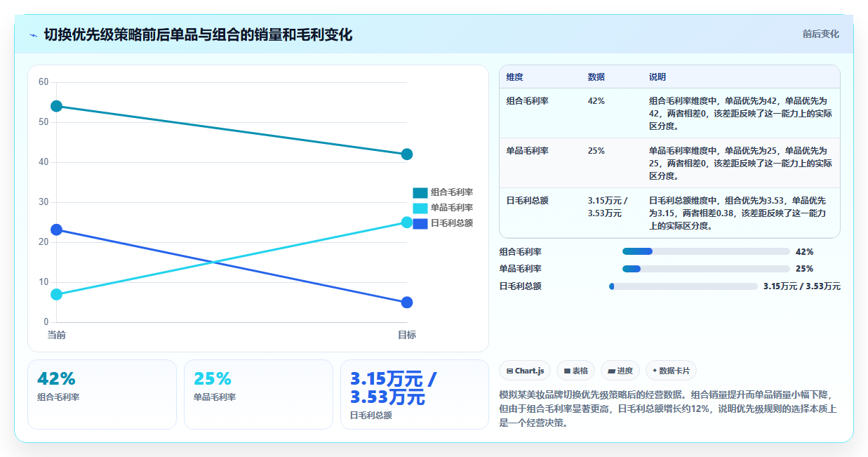Click the 前后变化 label in the header
The width and height of the screenshot is (868, 457).
[x=820, y=34]
